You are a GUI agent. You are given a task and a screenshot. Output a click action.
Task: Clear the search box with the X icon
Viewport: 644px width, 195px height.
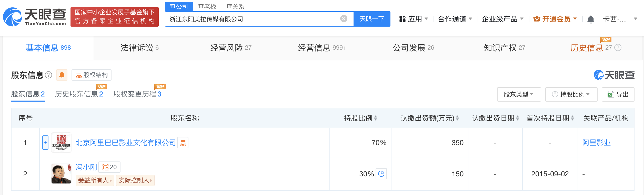pyautogui.click(x=344, y=19)
